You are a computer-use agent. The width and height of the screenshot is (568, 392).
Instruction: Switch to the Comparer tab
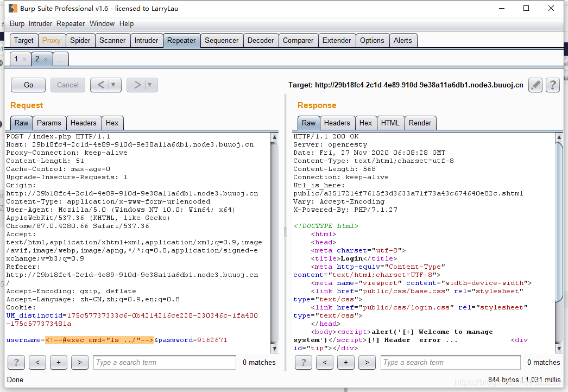298,41
